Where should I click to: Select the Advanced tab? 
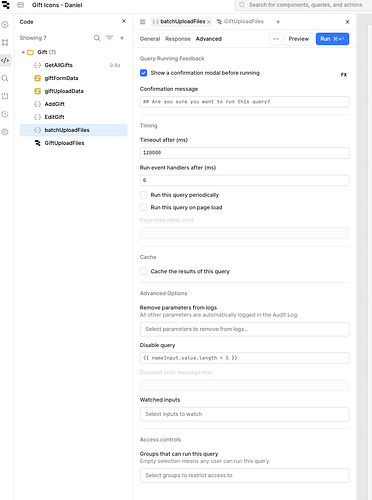coord(209,39)
